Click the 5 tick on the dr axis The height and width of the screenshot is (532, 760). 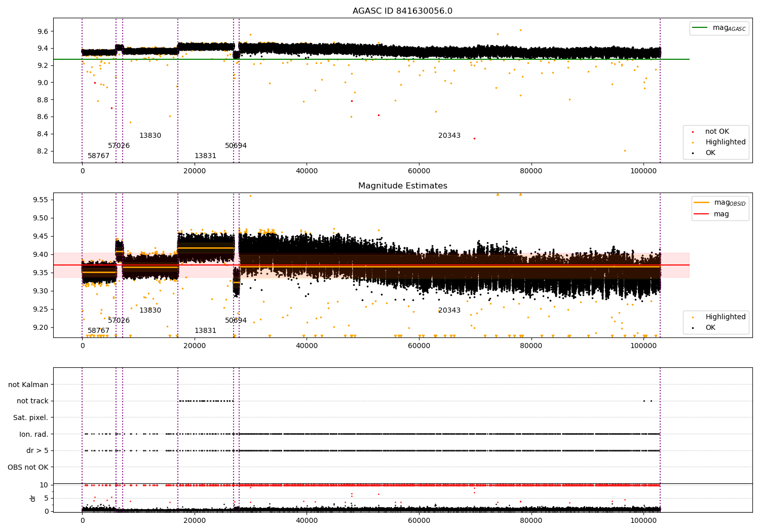point(46,498)
